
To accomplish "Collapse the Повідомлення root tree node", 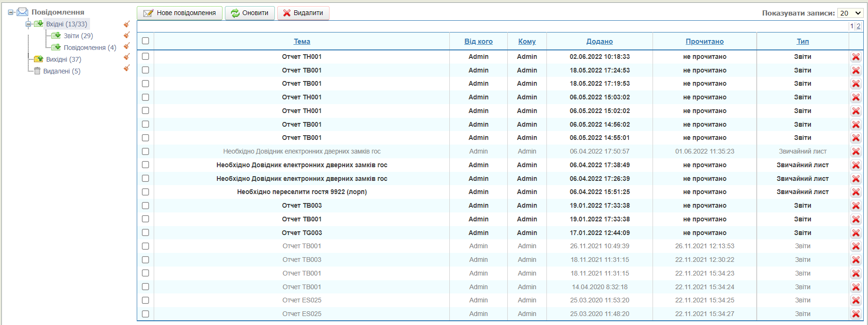I will 11,12.
